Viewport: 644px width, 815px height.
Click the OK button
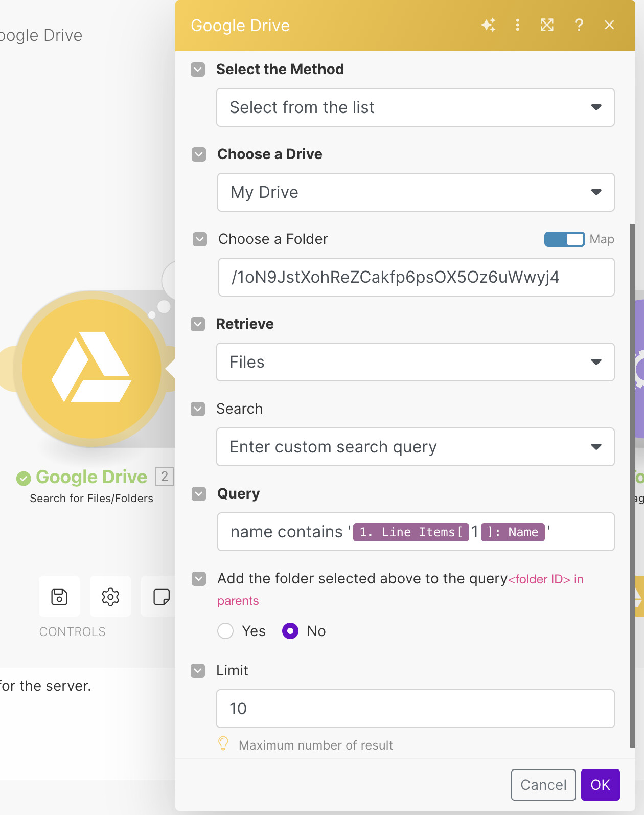coord(600,785)
